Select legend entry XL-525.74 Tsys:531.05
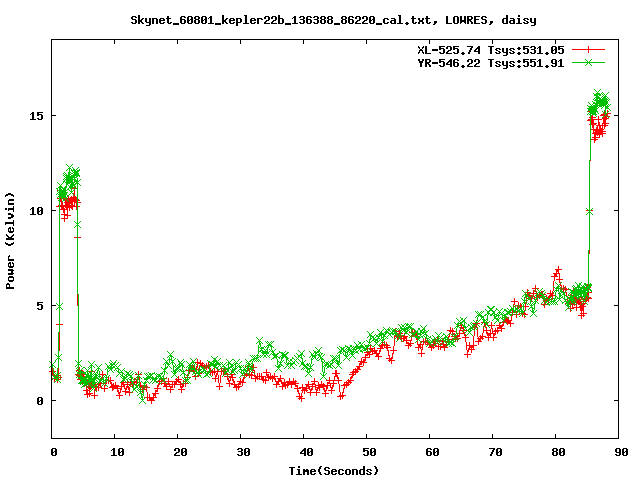Image resolution: width=640 pixels, height=480 pixels. pos(491,50)
